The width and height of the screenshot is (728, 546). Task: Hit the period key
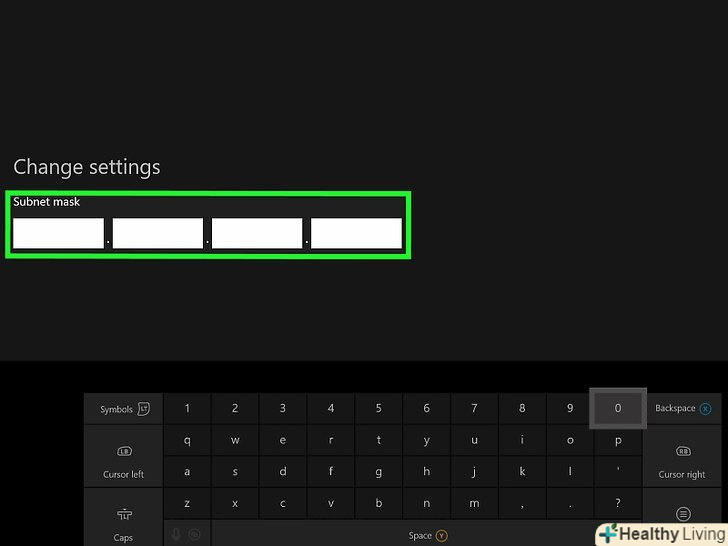tap(570, 503)
